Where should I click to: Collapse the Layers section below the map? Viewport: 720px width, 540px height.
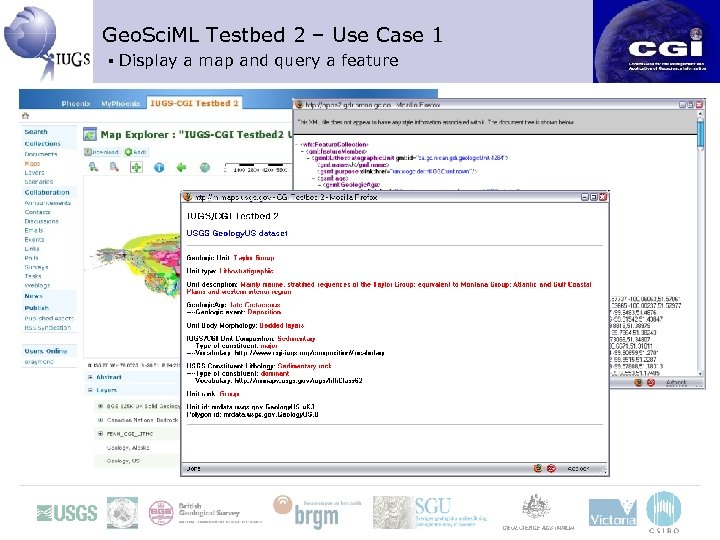point(90,390)
